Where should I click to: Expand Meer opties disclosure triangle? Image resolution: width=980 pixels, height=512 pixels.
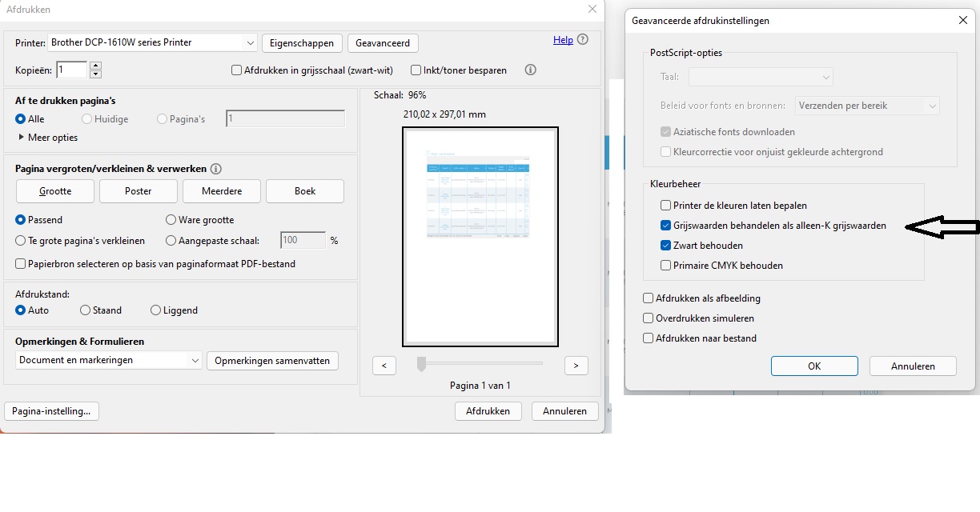22,138
